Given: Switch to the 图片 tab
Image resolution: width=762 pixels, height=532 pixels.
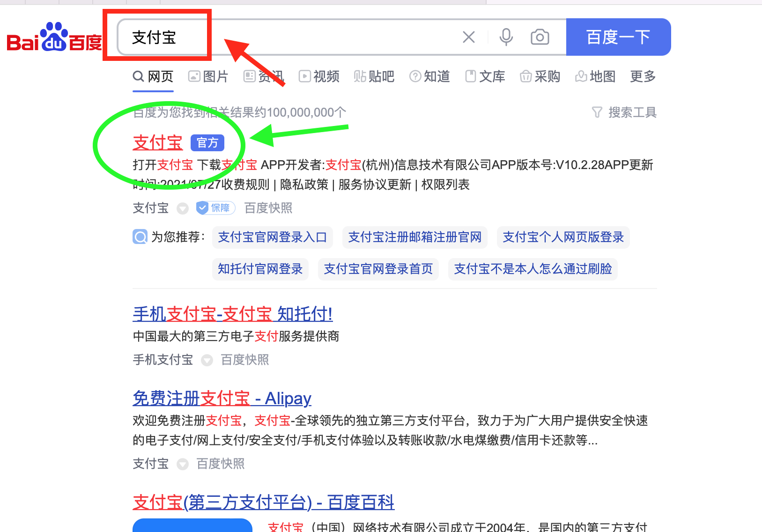Looking at the screenshot, I should (208, 76).
